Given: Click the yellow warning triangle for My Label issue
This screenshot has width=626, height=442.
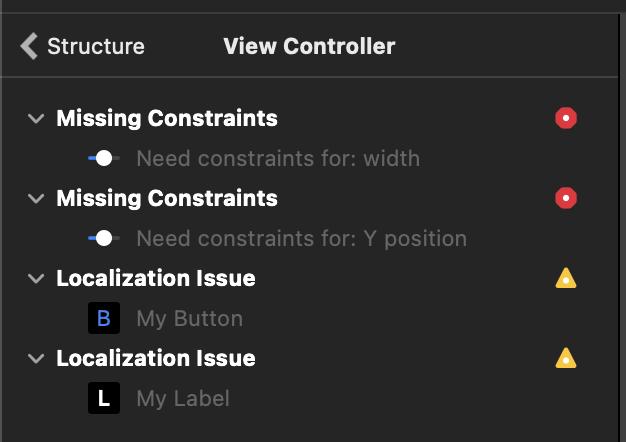Looking at the screenshot, I should pyautogui.click(x=566, y=358).
